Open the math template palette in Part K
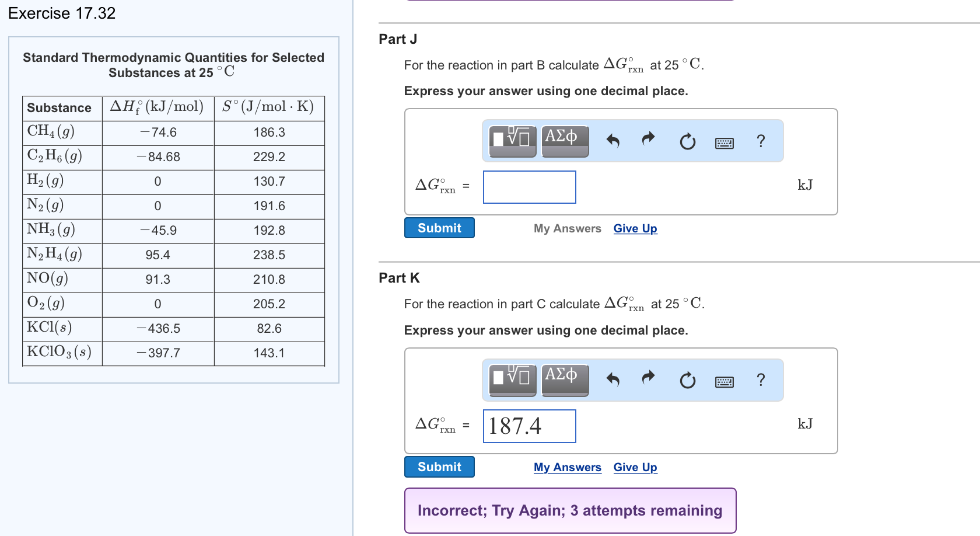980x536 pixels. point(512,380)
